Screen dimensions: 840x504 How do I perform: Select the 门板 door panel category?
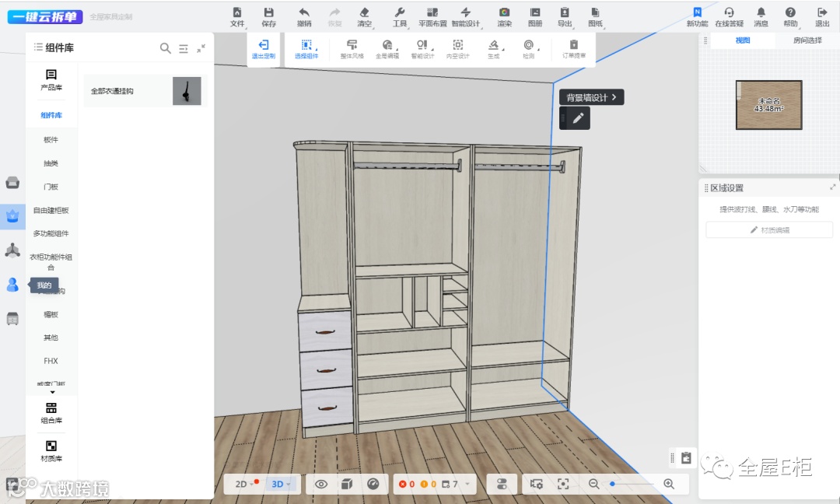(51, 187)
